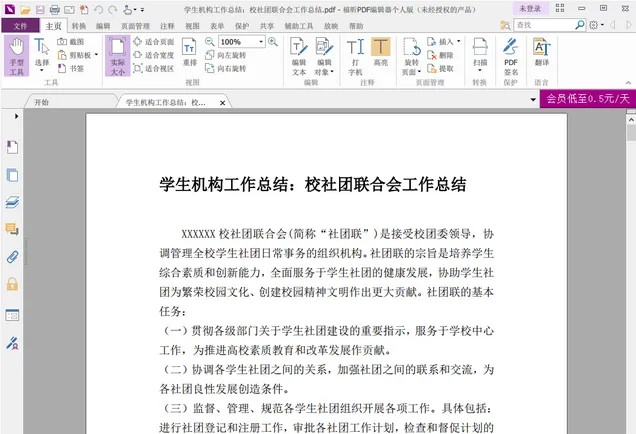The image size is (636, 434).
Task: Click the membership promo 会员低至0.5元/天
Action: [588, 99]
